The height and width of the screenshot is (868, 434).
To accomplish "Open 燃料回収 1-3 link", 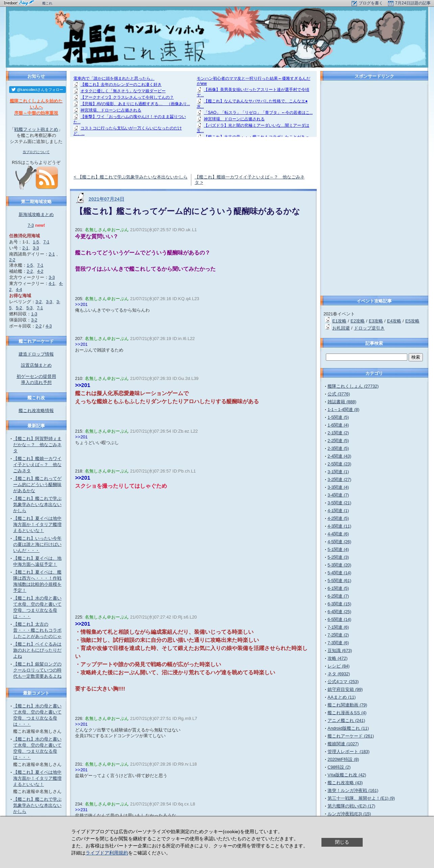I will (34, 314).
